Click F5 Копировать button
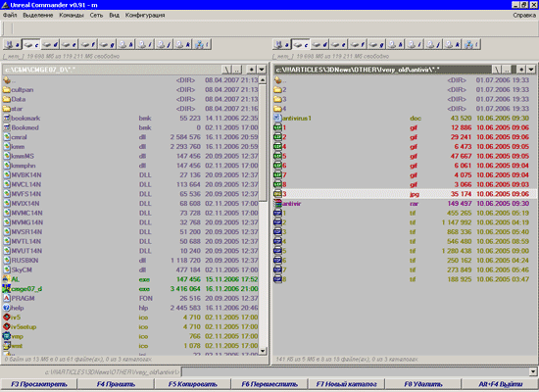This screenshot has width=539, height=392. 193,384
